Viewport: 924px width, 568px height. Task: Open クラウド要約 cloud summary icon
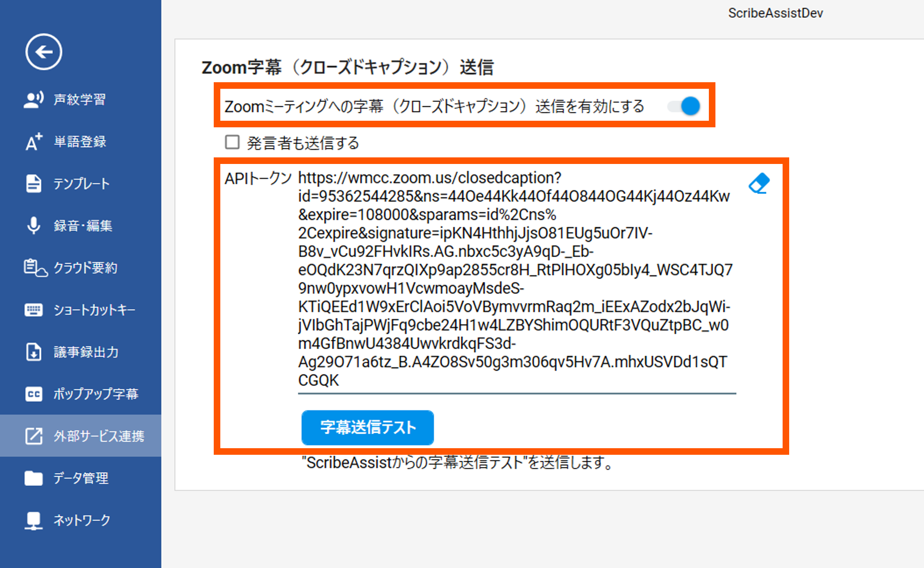[35, 268]
